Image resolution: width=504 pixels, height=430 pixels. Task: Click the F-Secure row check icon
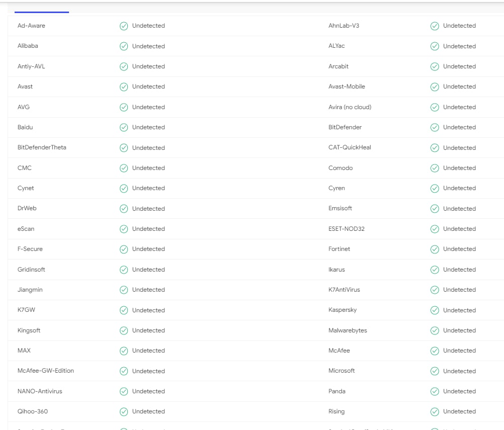click(124, 249)
